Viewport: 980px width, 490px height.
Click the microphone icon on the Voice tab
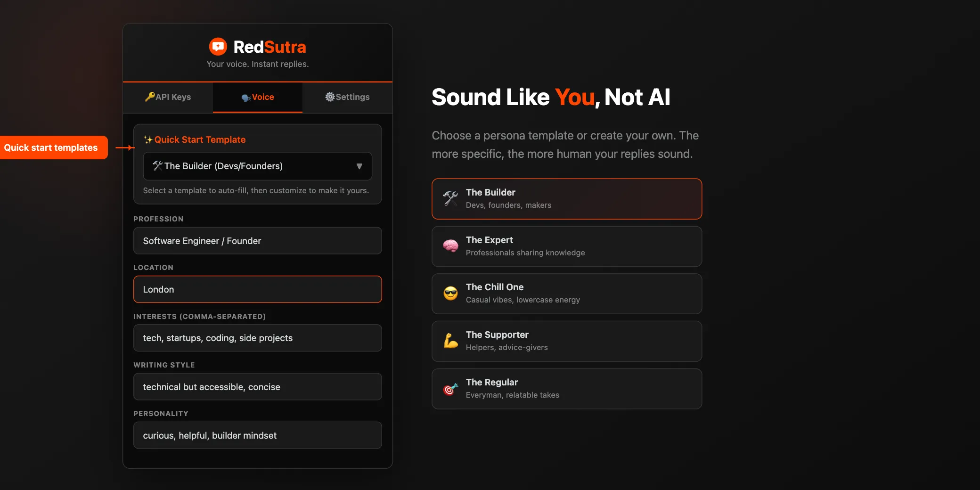point(246,98)
